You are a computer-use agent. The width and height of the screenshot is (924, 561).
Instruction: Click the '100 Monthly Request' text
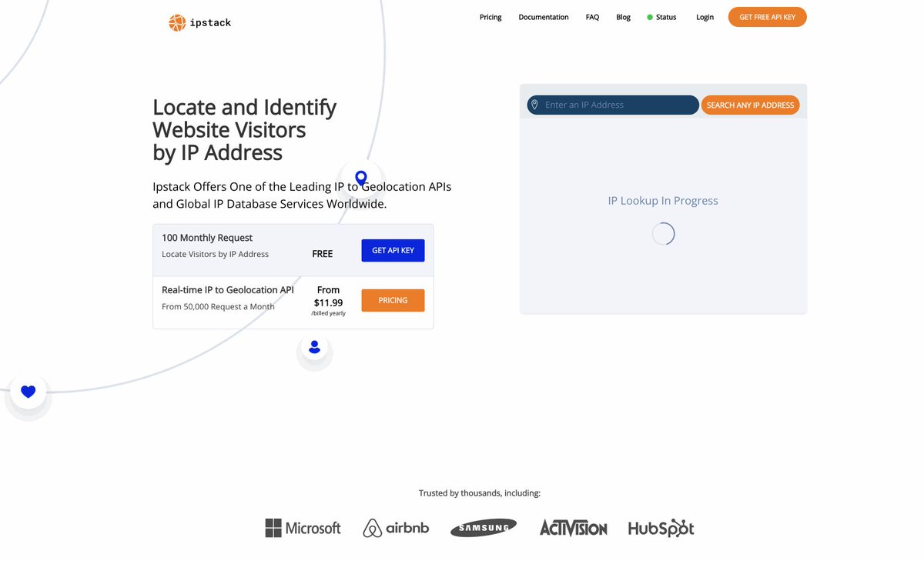tap(207, 238)
